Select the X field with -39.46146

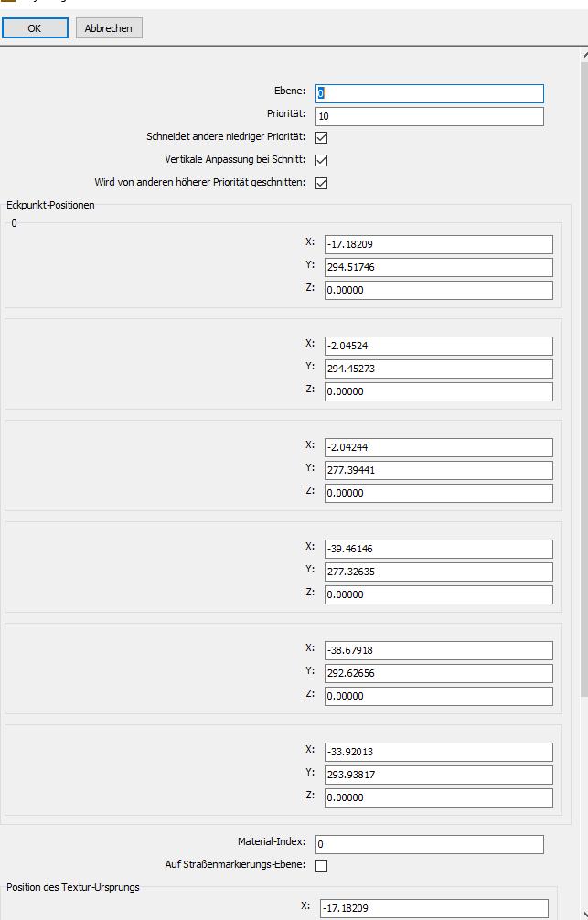438,549
